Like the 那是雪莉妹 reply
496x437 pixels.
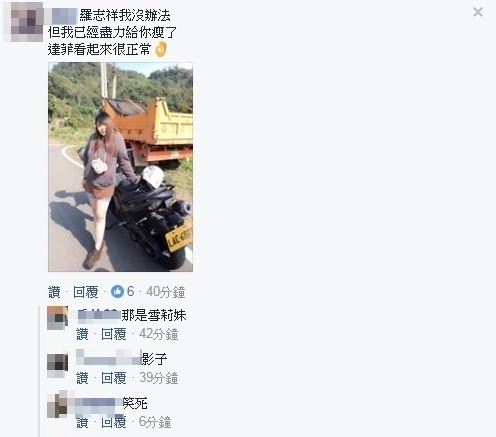coord(82,334)
